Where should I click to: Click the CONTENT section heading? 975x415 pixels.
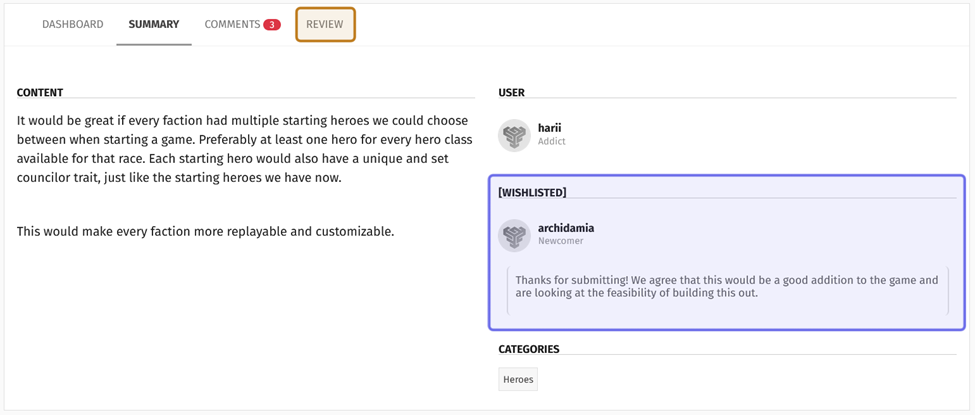40,93
